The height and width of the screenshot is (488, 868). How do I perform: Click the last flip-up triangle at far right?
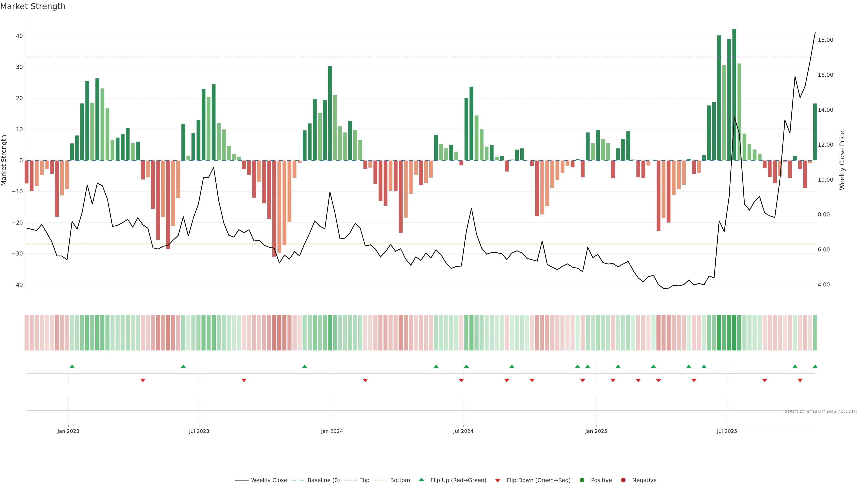point(815,366)
